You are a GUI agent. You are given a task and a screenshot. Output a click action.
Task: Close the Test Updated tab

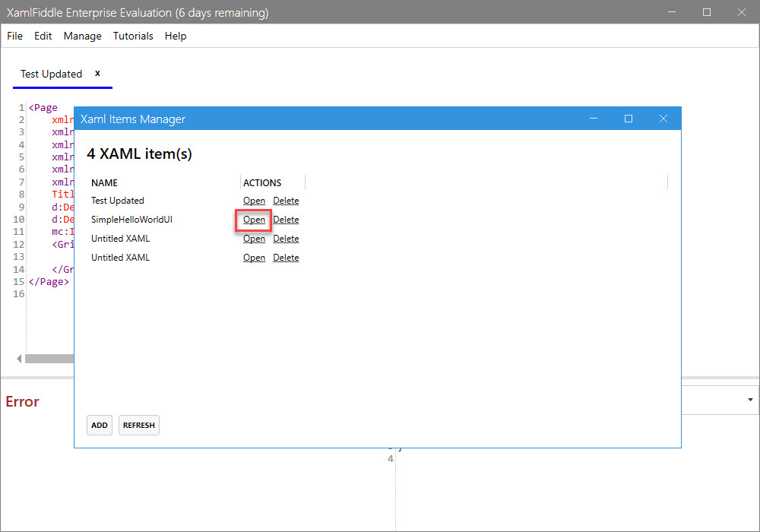pos(97,73)
